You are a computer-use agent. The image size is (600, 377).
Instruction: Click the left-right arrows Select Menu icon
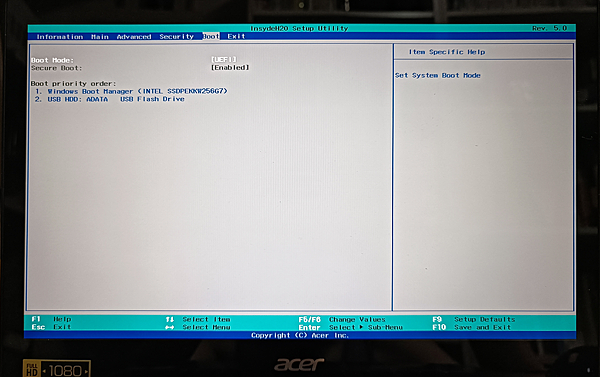(170, 327)
